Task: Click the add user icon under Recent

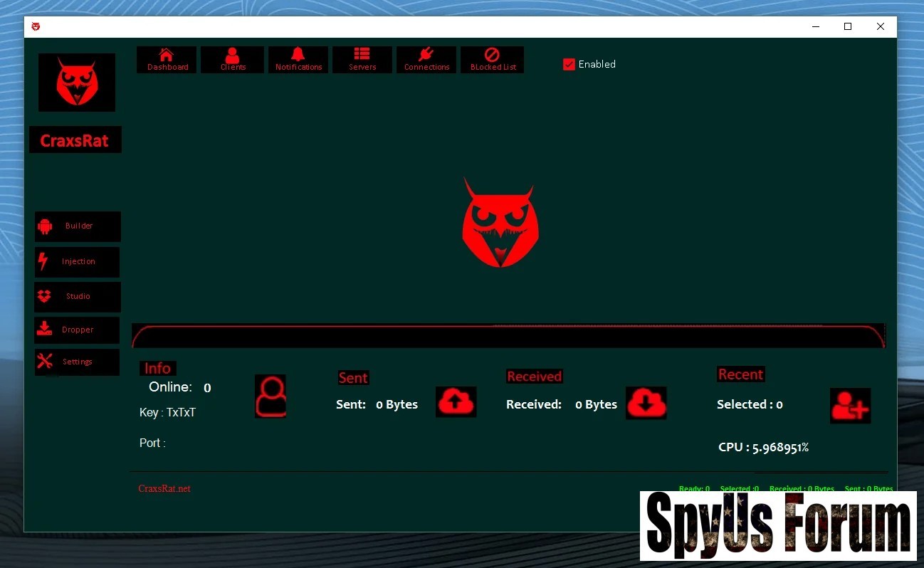Action: click(x=850, y=406)
